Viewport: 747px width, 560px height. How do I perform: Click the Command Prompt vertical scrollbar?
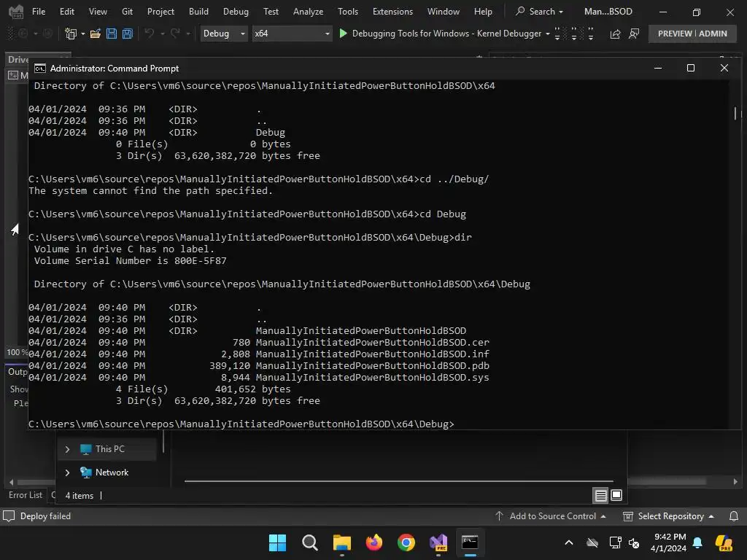[735, 113]
